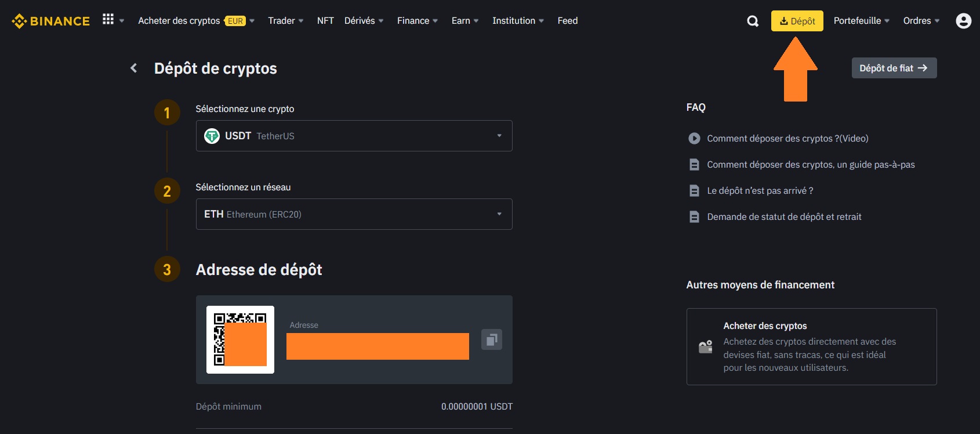Click the wallet icon in Acheter des cryptos card
The width and height of the screenshot is (980, 434).
click(x=705, y=347)
